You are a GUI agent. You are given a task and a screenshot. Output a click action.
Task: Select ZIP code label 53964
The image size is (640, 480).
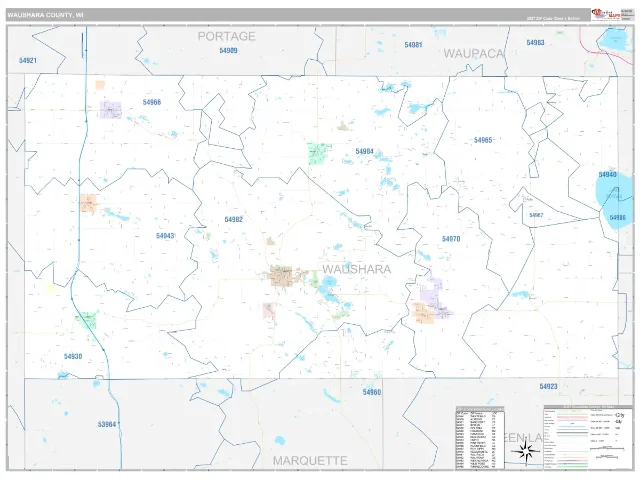point(107,424)
